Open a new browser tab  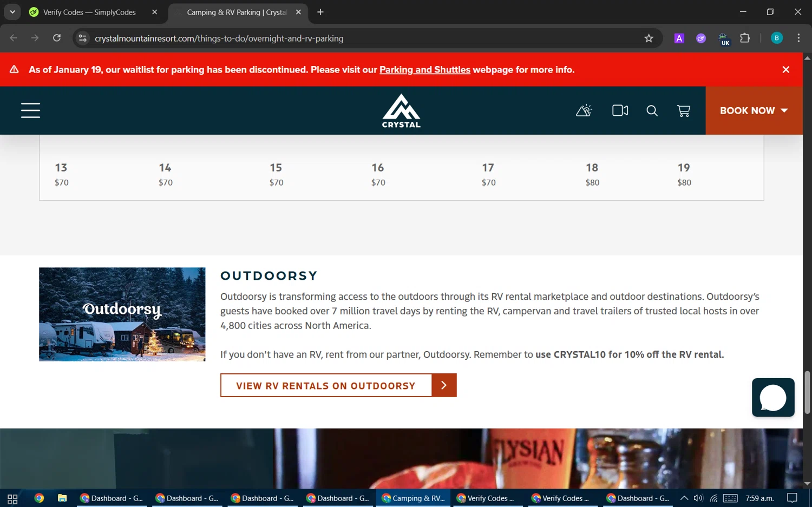[320, 12]
